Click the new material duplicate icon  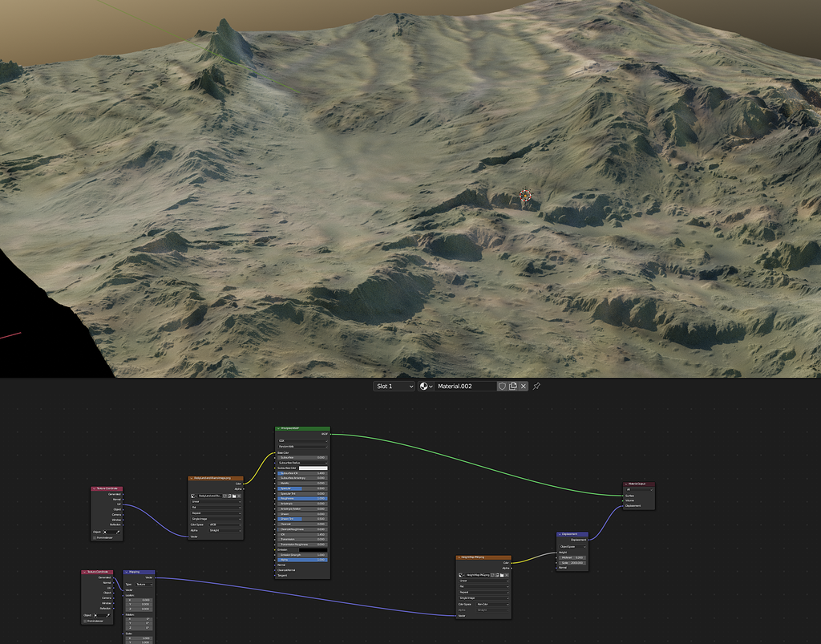[x=512, y=387]
